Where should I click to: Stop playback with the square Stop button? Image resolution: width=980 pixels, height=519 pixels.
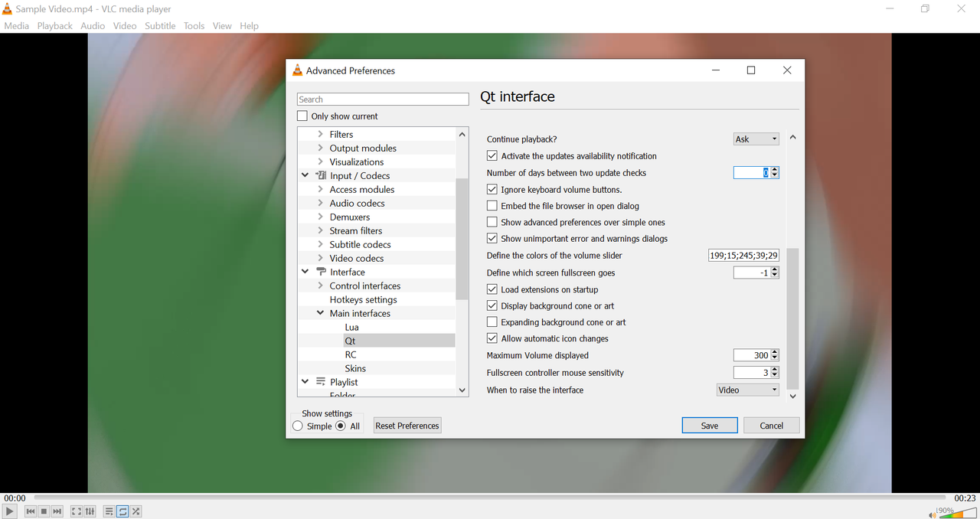coord(44,511)
